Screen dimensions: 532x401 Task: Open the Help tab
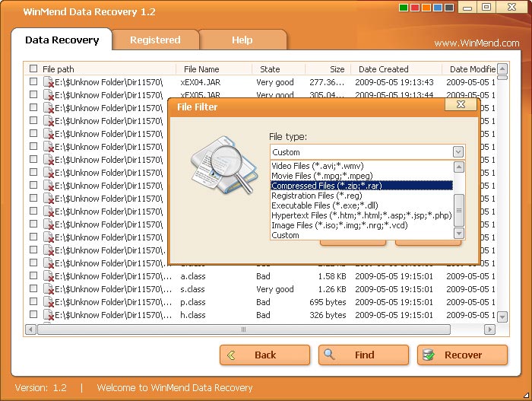(x=242, y=40)
